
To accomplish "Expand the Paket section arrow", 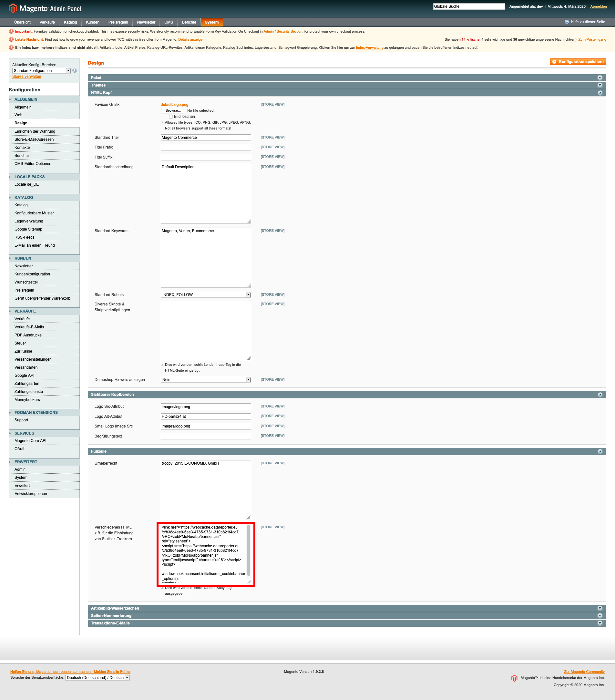I will [x=600, y=78].
